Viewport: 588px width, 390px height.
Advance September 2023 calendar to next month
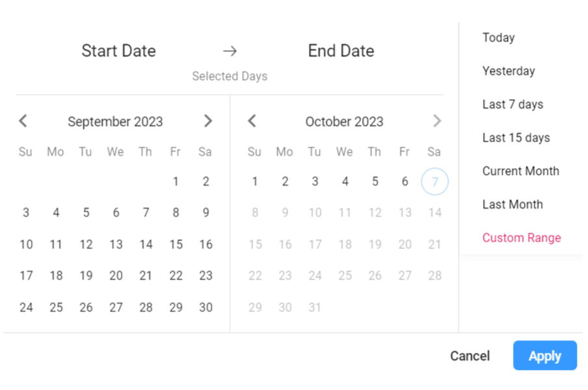pyautogui.click(x=208, y=121)
